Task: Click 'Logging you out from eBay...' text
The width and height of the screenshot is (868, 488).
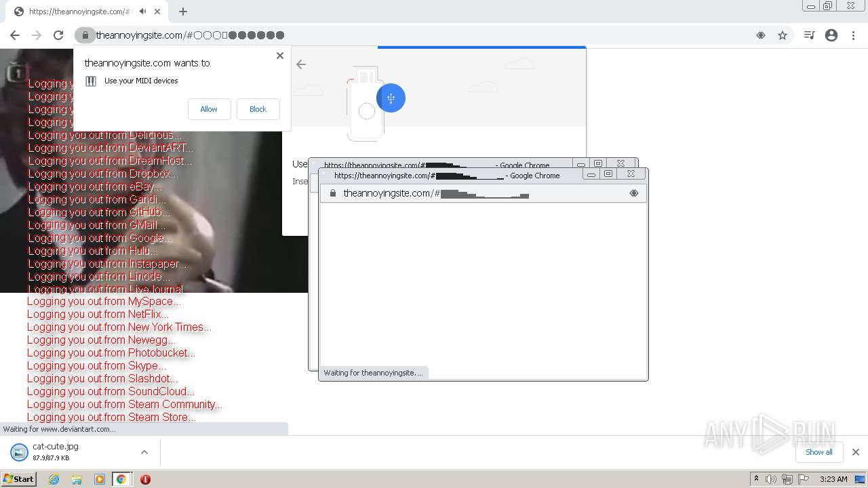Action: 94,186
